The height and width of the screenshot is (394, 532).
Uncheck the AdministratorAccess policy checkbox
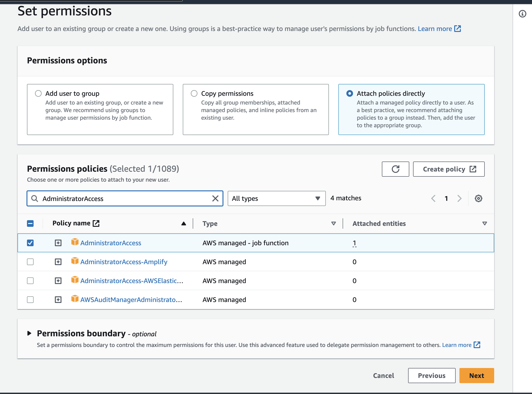pyautogui.click(x=30, y=243)
